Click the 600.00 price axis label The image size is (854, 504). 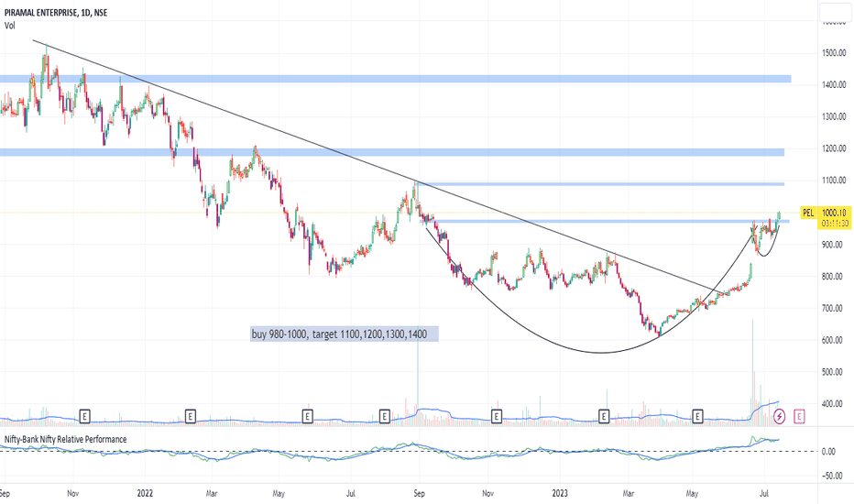point(834,340)
